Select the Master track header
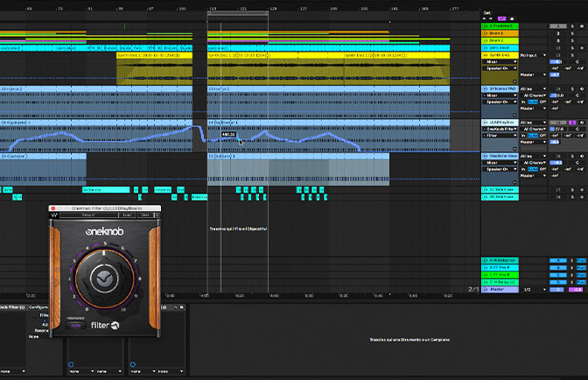Image resolution: width=588 pixels, height=380 pixels. 500,290
